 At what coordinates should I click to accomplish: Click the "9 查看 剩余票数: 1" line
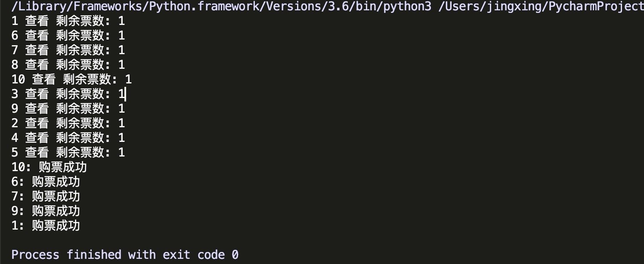click(68, 109)
